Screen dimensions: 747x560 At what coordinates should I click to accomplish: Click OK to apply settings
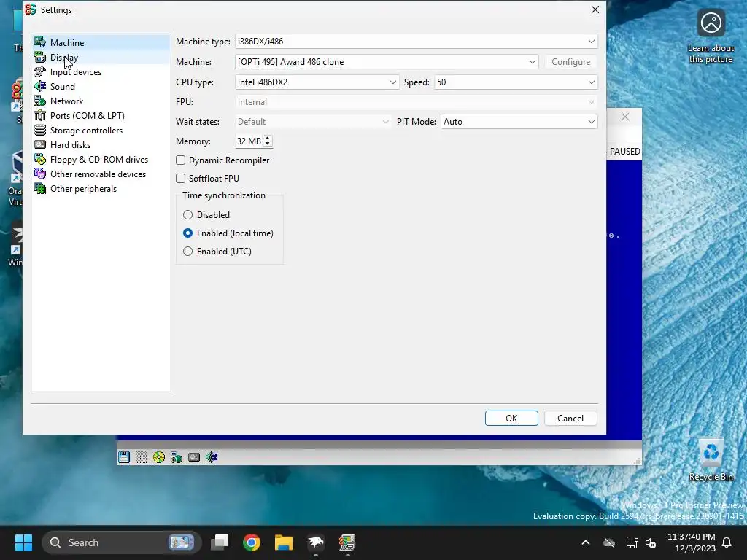click(511, 418)
